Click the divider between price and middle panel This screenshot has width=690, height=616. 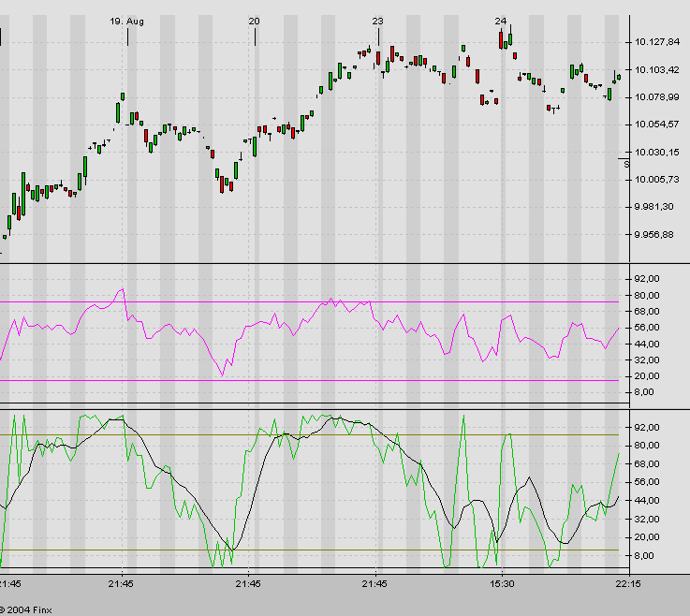pos(309,264)
